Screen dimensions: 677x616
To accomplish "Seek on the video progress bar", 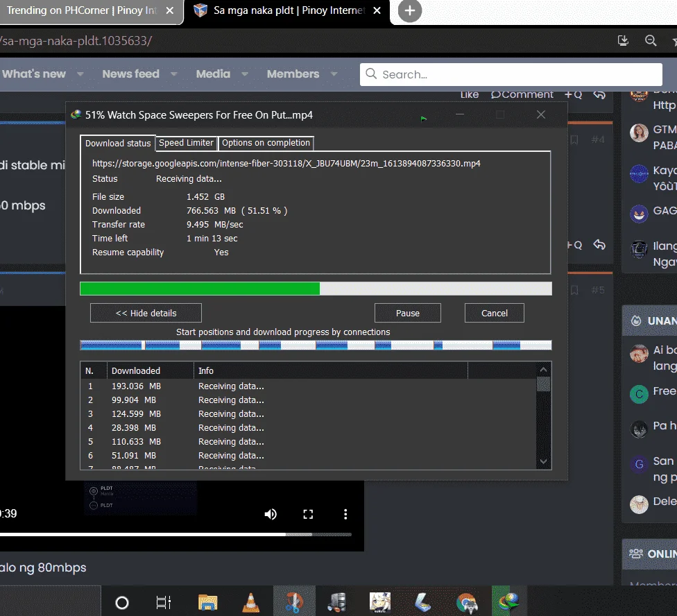I will (175, 534).
